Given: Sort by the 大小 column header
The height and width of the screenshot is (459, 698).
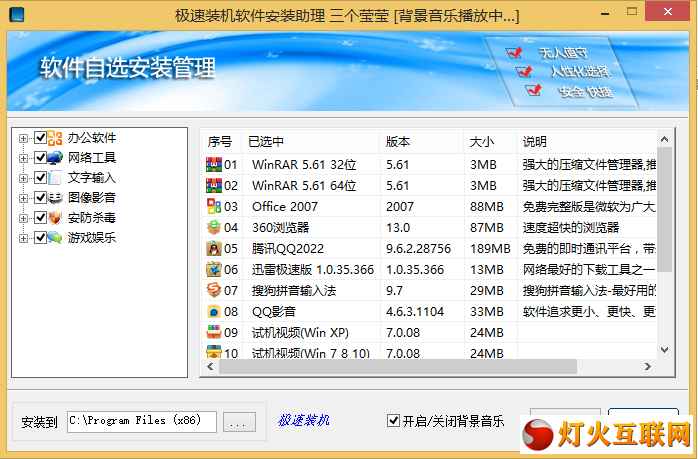Looking at the screenshot, I should coord(490,142).
